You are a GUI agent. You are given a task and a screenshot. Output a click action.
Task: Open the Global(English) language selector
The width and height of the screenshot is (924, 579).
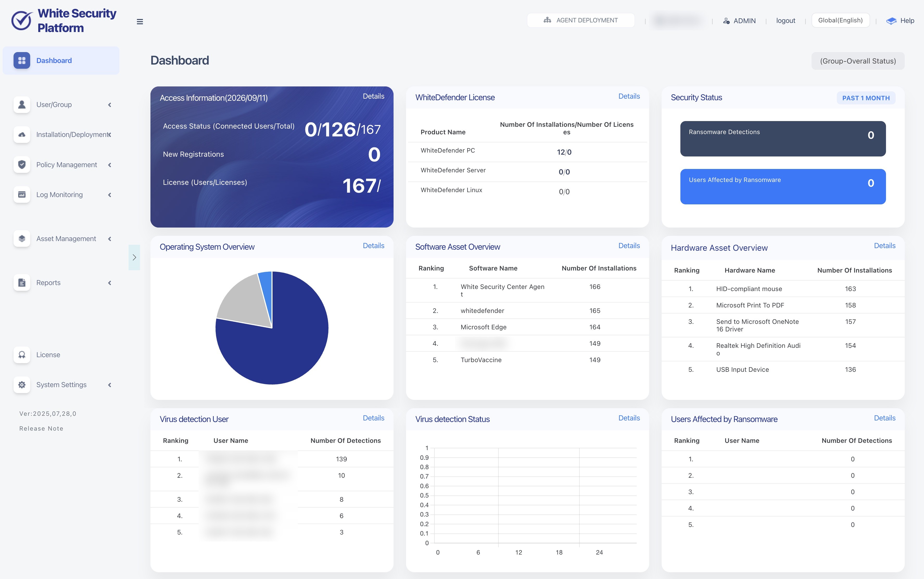click(x=840, y=20)
